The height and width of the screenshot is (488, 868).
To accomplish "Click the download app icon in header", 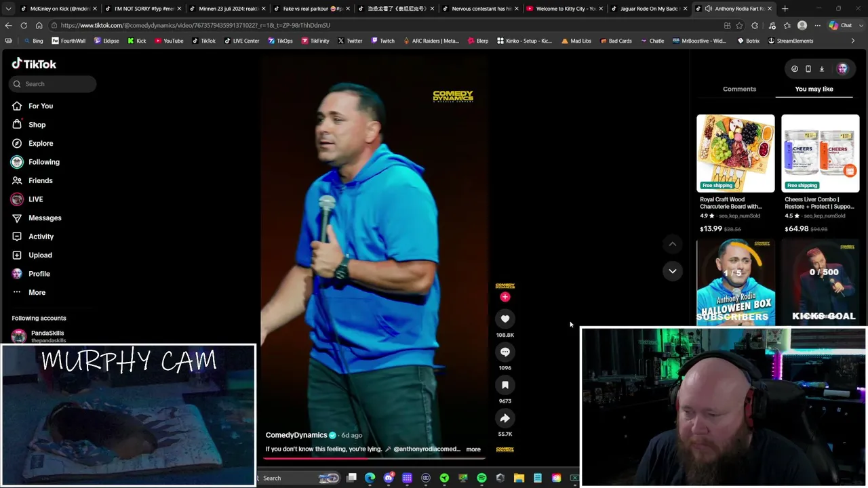I will [822, 68].
